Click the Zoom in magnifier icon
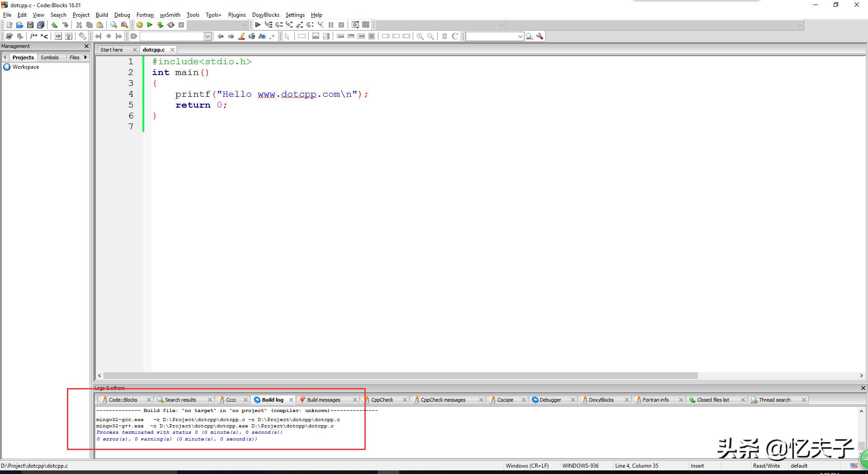 (420, 37)
